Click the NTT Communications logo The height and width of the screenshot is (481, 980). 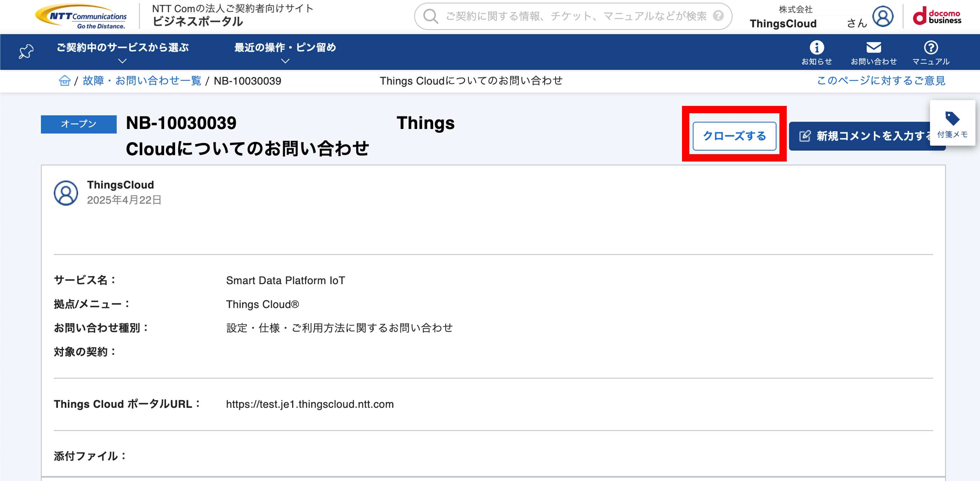click(x=81, y=17)
